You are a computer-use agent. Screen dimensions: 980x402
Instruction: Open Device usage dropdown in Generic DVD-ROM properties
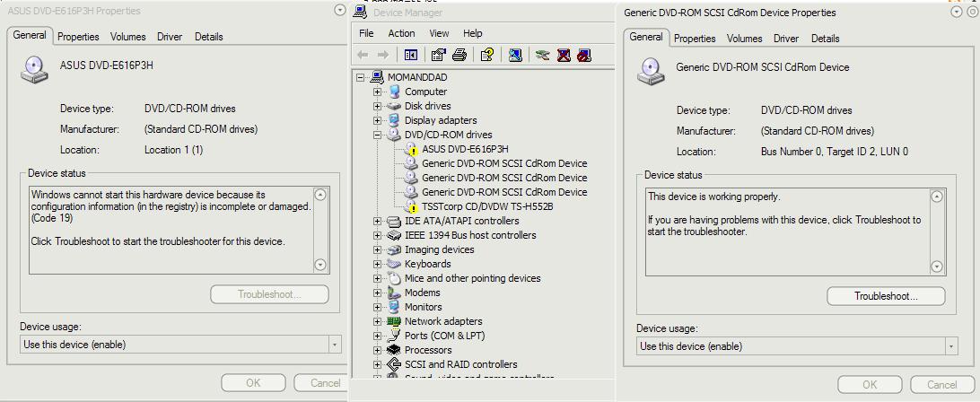(x=950, y=346)
